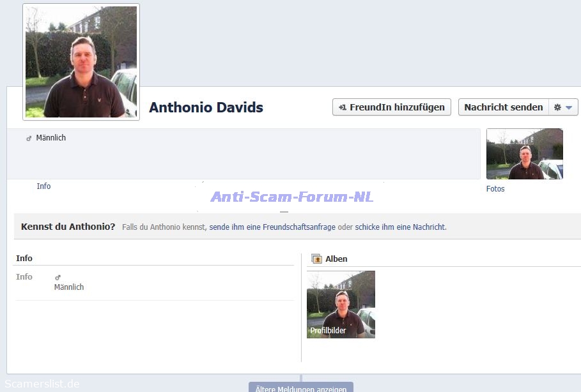Click the add-friend icon in FreundIn hinzufügen
Viewport: 581px width, 392px height.
tap(343, 107)
